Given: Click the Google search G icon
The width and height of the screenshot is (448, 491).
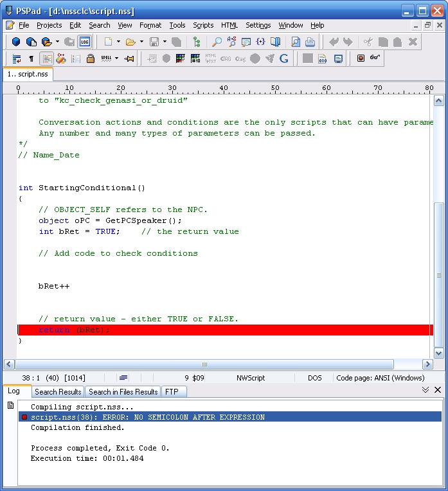Looking at the screenshot, I should tap(283, 58).
